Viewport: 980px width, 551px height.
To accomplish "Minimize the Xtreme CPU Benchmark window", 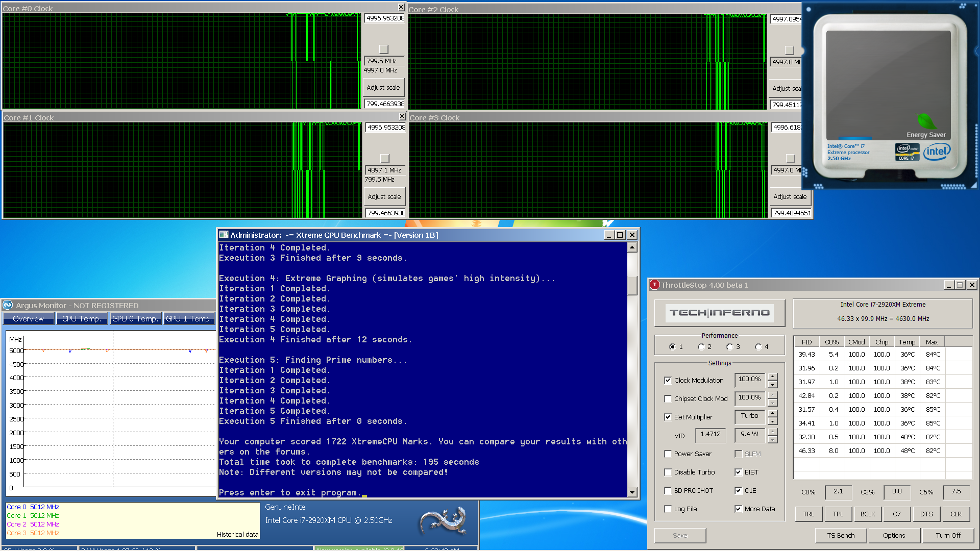I will (609, 235).
